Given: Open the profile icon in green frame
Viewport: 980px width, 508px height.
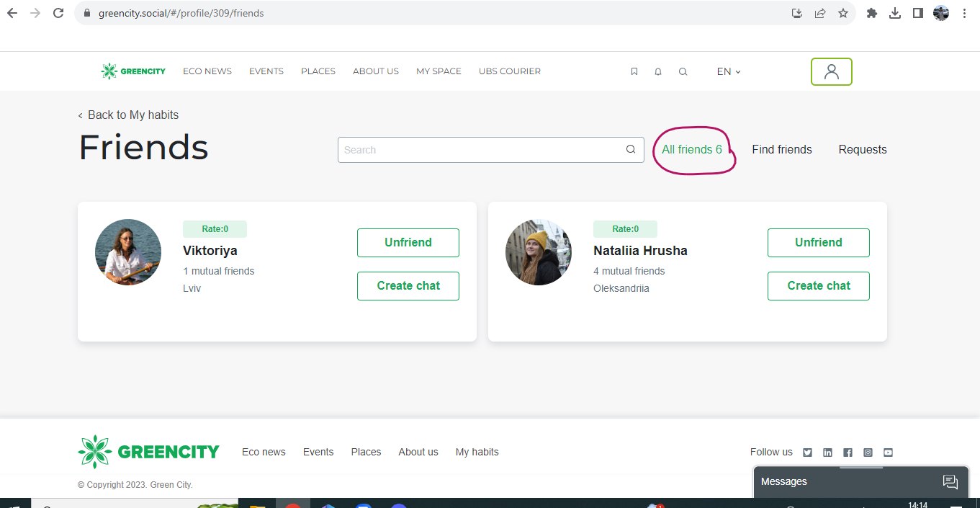Looking at the screenshot, I should 832,71.
